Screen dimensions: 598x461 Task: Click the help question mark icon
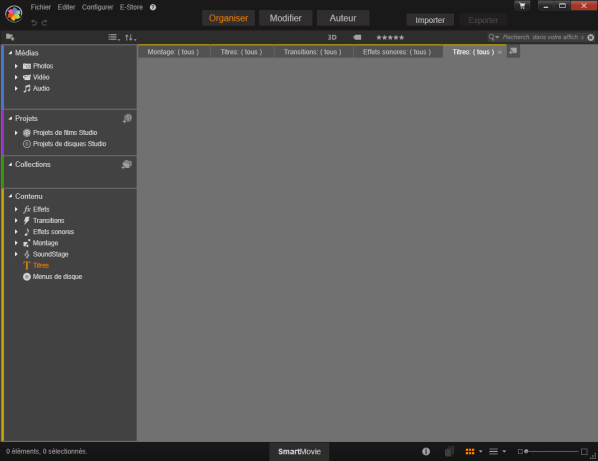tap(153, 7)
